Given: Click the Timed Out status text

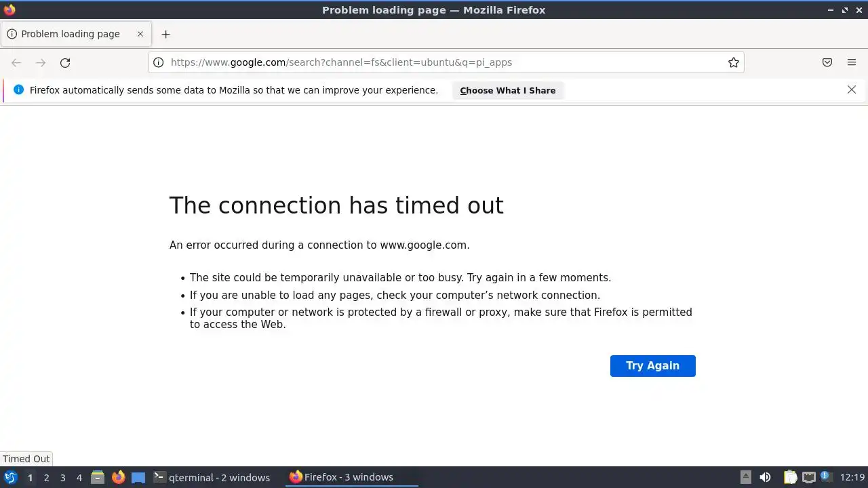Looking at the screenshot, I should [x=26, y=459].
